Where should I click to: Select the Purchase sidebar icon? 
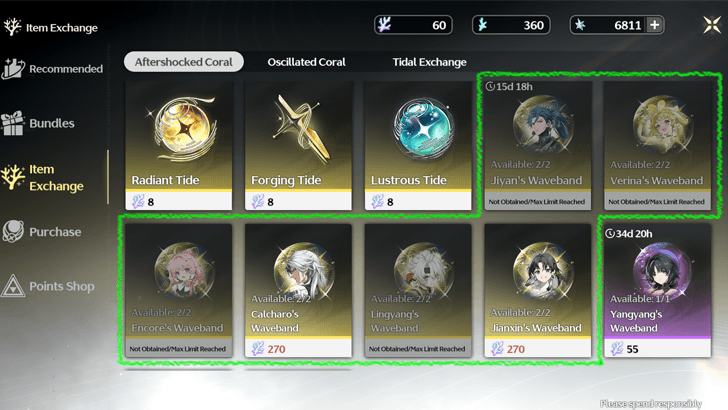(x=13, y=231)
